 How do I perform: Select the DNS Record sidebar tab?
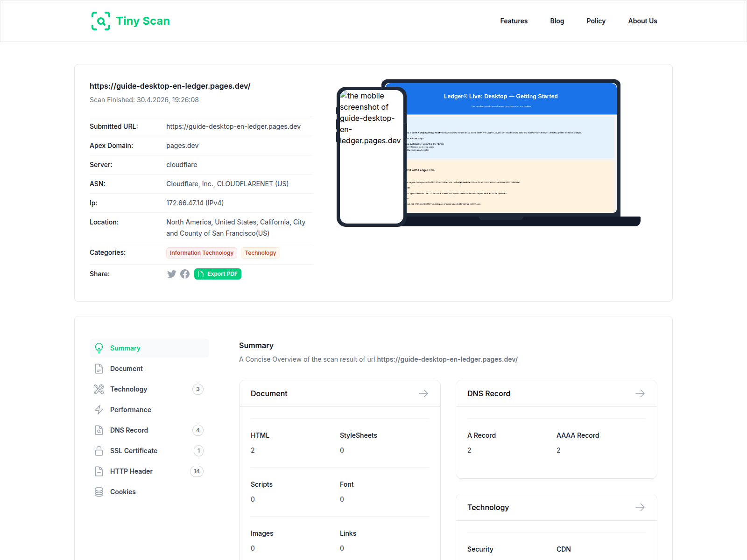point(149,430)
